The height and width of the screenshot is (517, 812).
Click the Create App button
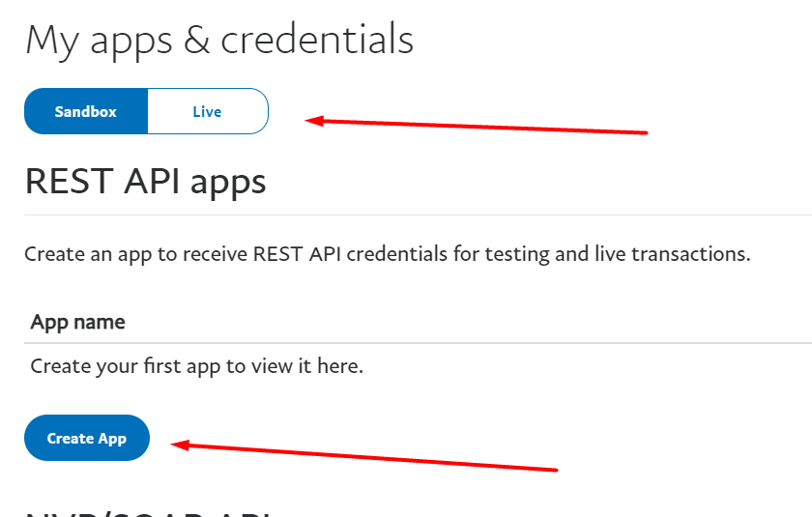(x=87, y=438)
